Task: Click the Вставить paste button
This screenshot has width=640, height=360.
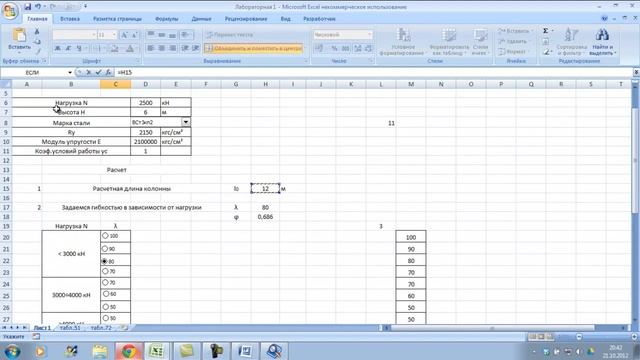Action: (x=19, y=40)
